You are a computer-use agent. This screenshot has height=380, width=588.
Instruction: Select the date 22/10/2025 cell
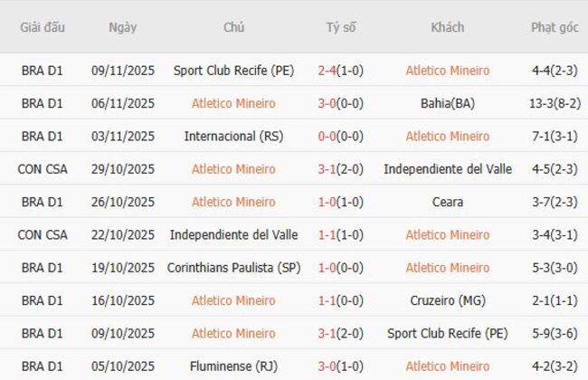tap(123, 234)
